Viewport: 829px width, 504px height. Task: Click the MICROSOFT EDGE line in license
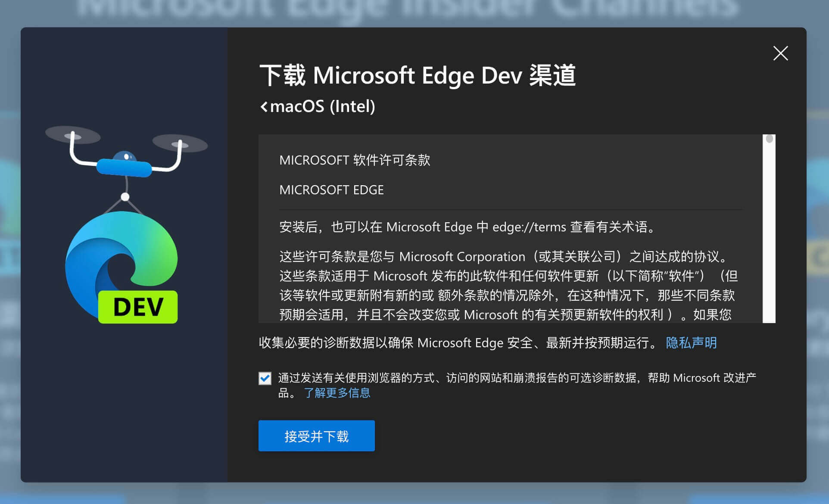(x=331, y=190)
